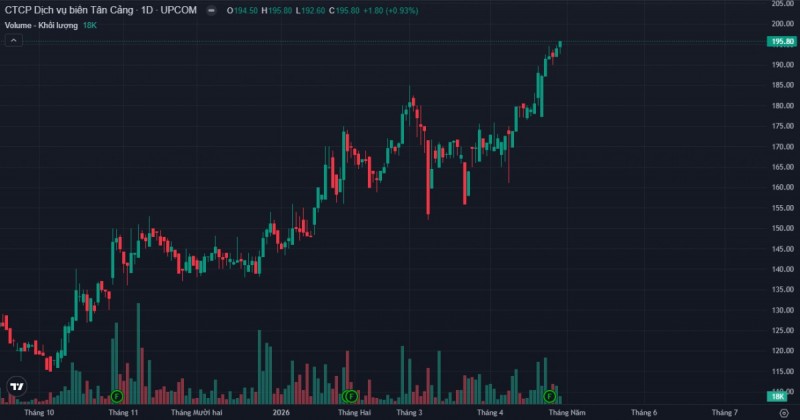This screenshot has width=800, height=420.
Task: Click the 205.00 price level on the price axis
Action: pyautogui.click(x=781, y=4)
